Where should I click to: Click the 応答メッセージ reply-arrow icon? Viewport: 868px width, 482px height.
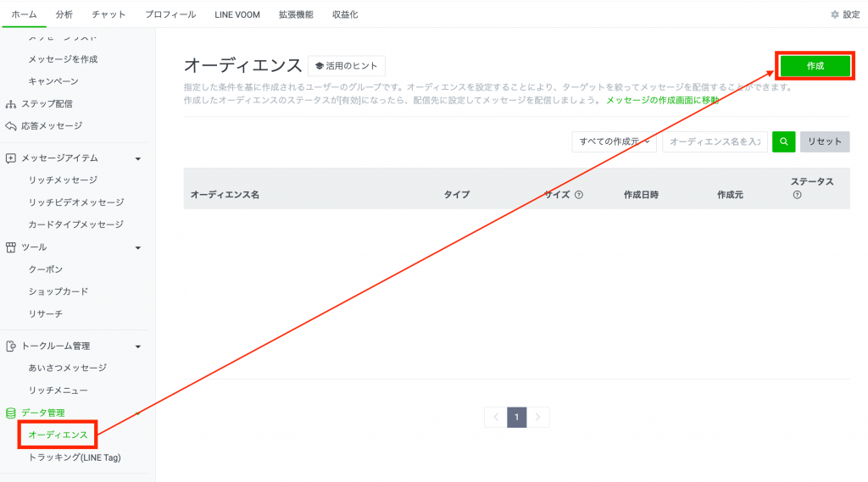click(10, 126)
